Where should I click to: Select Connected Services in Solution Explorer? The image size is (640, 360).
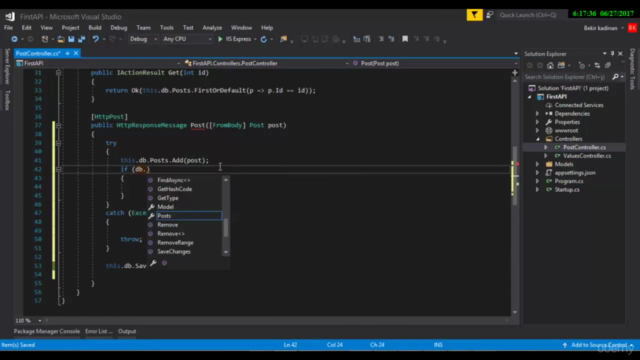coord(579,105)
